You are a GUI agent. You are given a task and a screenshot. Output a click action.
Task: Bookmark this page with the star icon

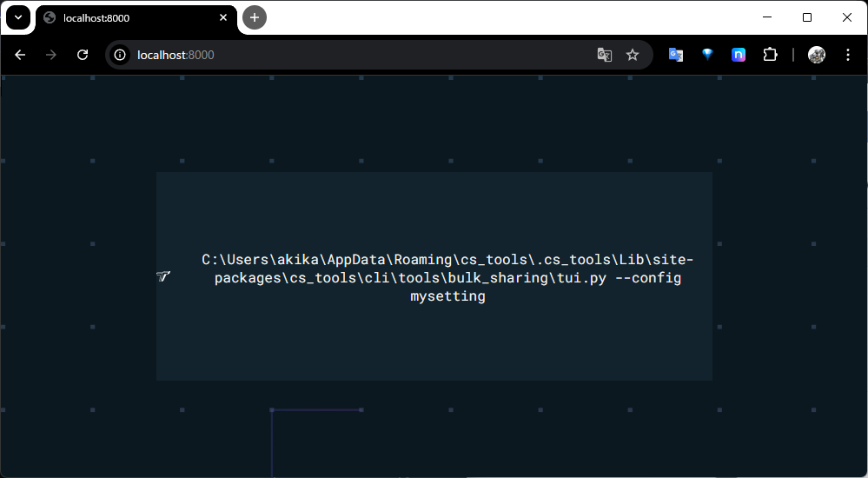click(633, 55)
